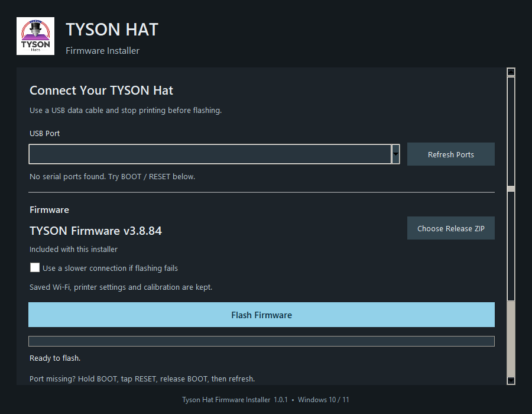Open the USB Port dropdown arrow
Screen dimensions: 532x414
tap(395, 154)
